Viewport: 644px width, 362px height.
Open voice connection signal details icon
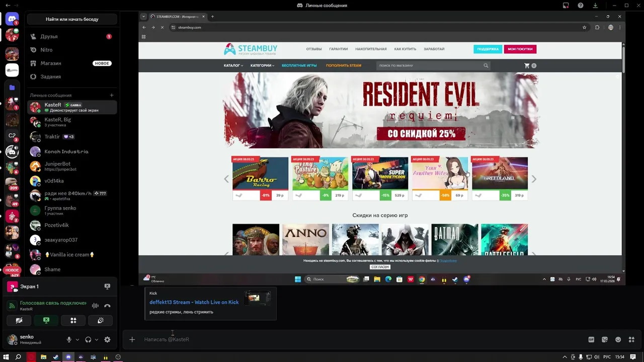click(12, 306)
